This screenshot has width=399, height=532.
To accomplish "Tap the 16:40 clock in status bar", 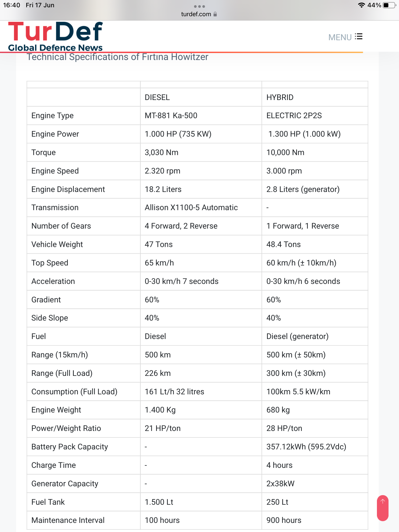I will pos(12,5).
